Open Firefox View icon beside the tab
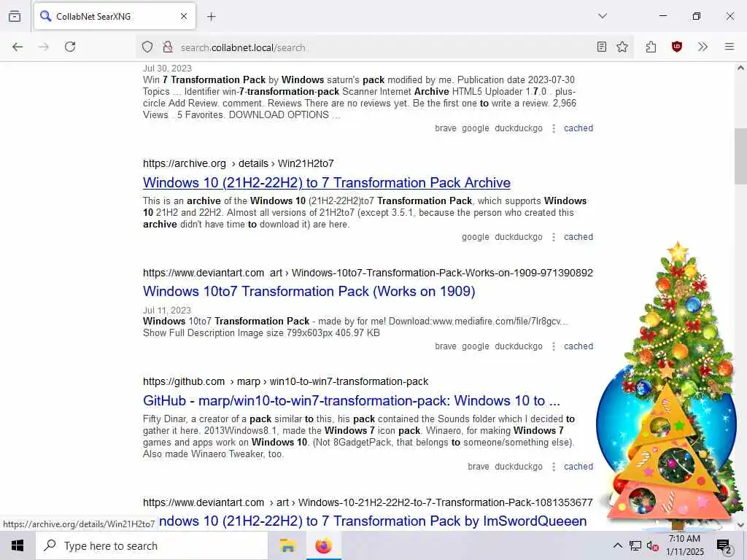 point(15,16)
